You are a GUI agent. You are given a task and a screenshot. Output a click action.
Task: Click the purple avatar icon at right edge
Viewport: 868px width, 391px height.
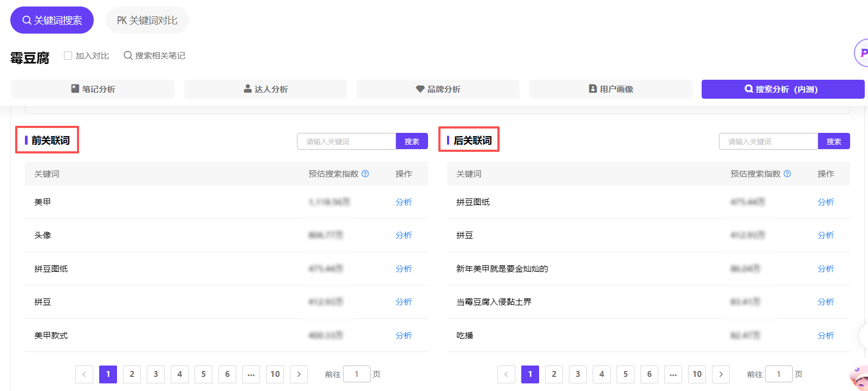point(861,53)
